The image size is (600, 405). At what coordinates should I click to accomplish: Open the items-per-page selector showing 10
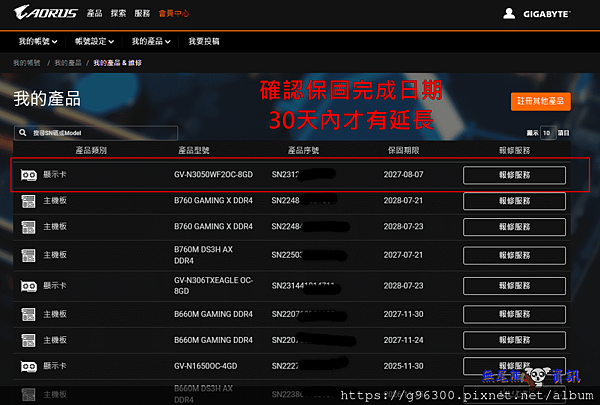click(x=547, y=133)
